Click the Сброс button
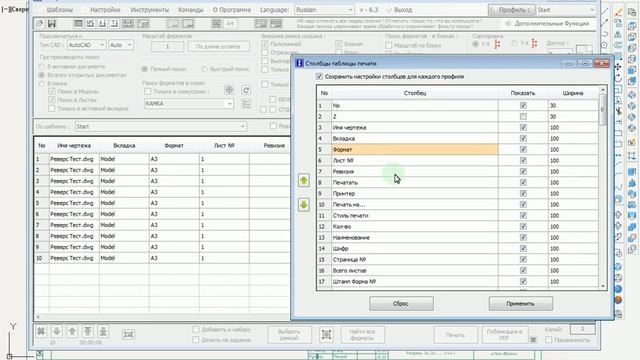The height and width of the screenshot is (360, 640). click(x=401, y=304)
